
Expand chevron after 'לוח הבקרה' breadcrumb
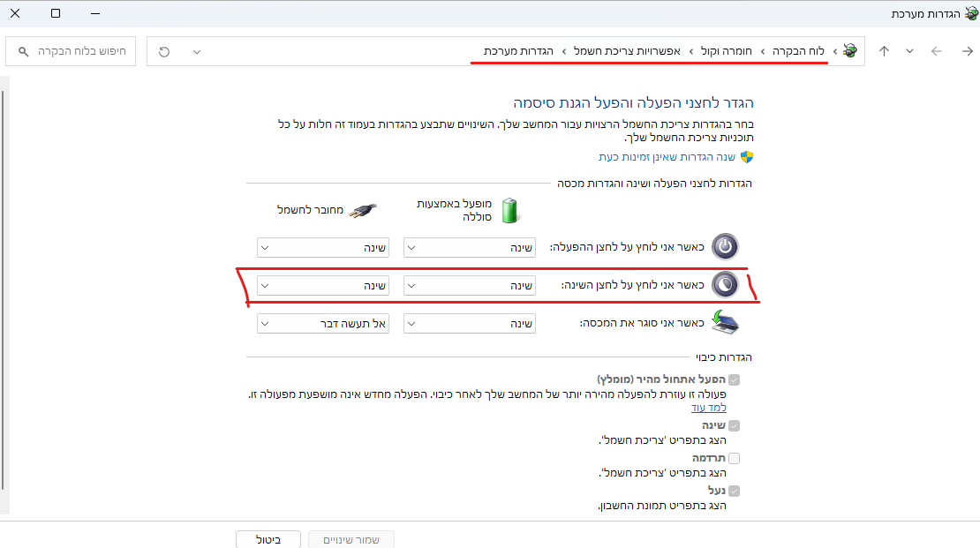763,51
